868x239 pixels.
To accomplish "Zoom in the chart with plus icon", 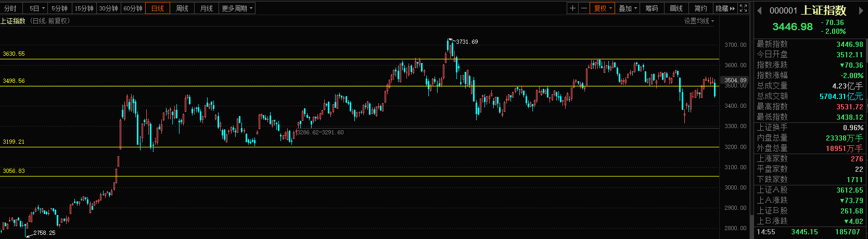I will [572, 8].
